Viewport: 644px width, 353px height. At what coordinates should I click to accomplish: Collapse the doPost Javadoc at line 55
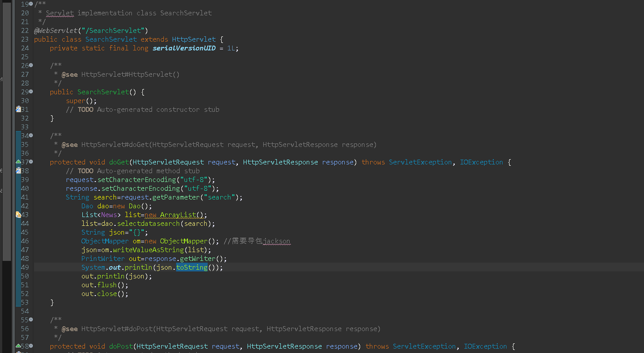tap(31, 320)
